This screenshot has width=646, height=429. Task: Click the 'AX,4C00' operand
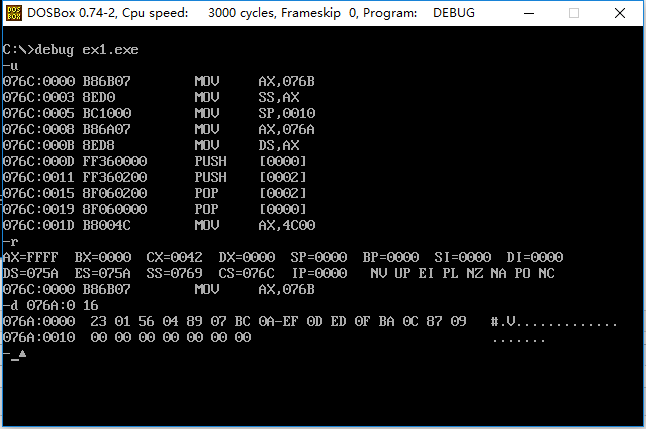[x=287, y=225]
